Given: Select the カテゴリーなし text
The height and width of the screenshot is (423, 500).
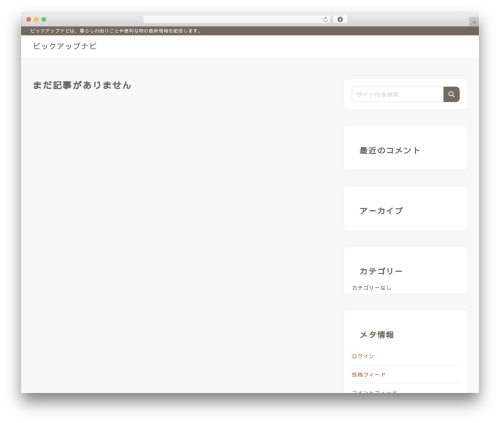Looking at the screenshot, I should 371,288.
